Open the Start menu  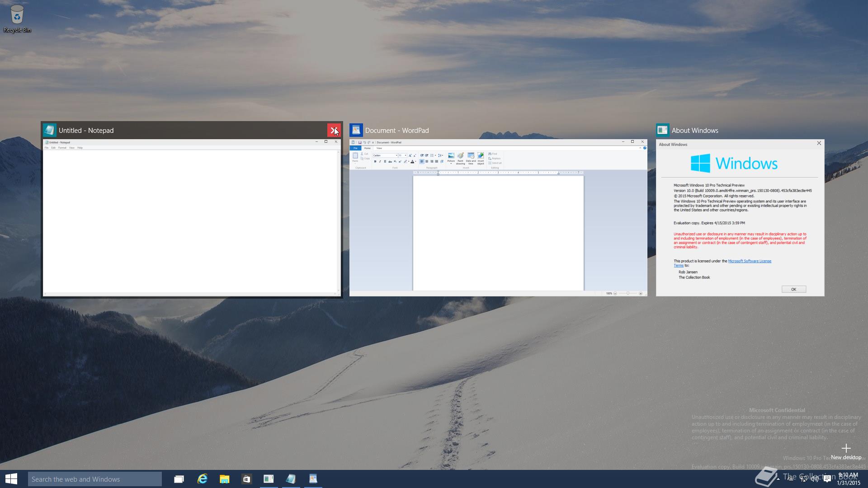11,479
